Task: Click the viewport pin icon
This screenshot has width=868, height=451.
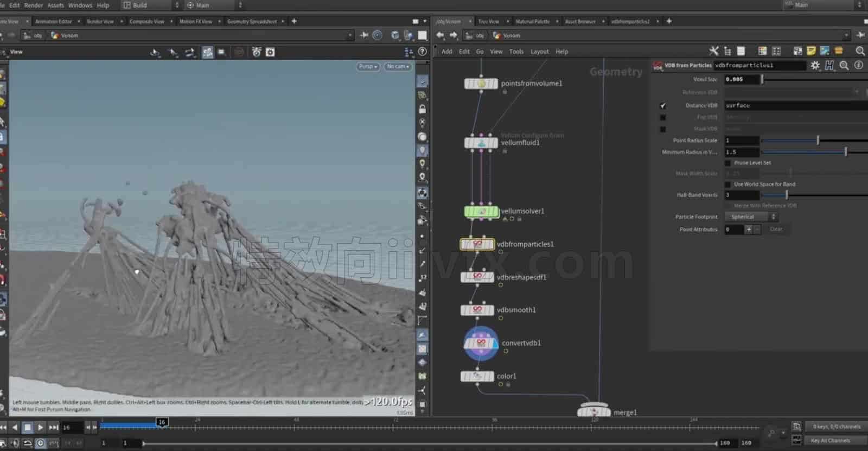Action: click(364, 35)
